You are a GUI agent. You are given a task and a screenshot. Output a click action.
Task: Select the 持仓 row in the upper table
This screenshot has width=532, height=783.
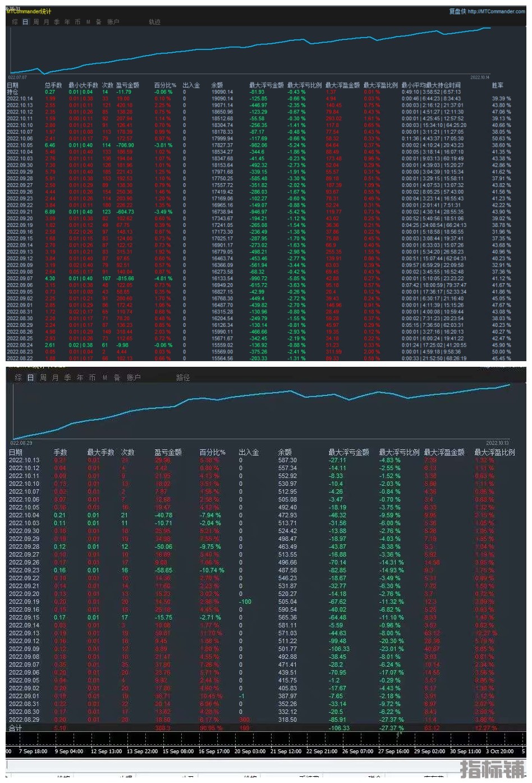[x=265, y=92]
